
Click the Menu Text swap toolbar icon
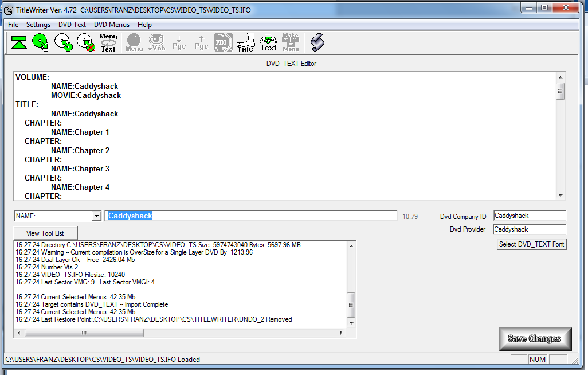point(108,43)
